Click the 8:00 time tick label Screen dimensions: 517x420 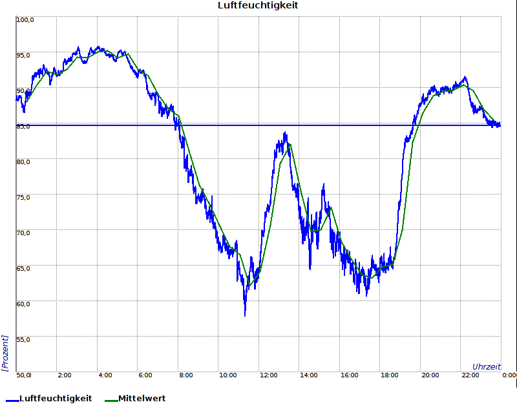click(x=186, y=375)
